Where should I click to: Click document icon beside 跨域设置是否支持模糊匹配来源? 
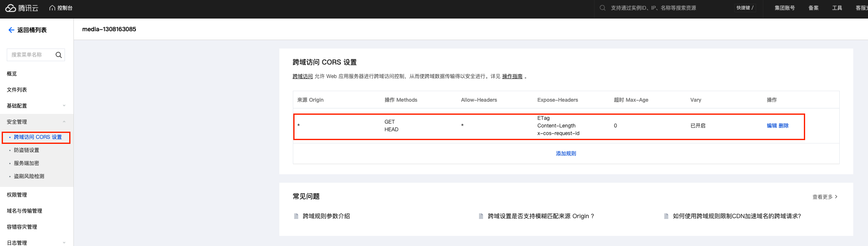pyautogui.click(x=481, y=216)
